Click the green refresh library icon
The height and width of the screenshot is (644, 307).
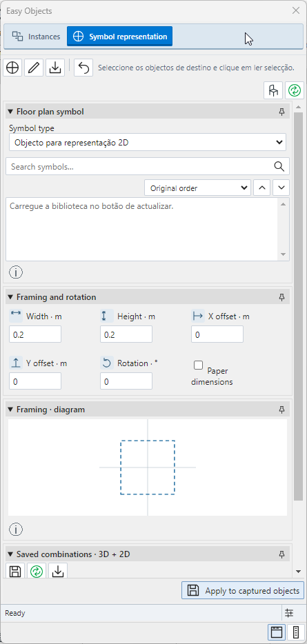(295, 90)
